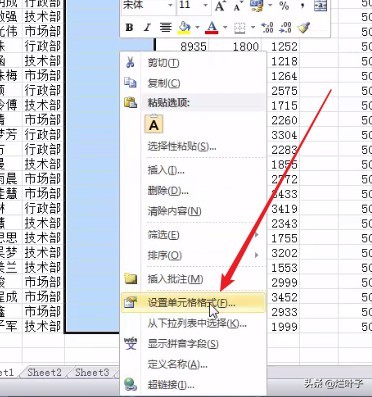Open font color dropdown arrow
The image size is (372, 397).
225,28
